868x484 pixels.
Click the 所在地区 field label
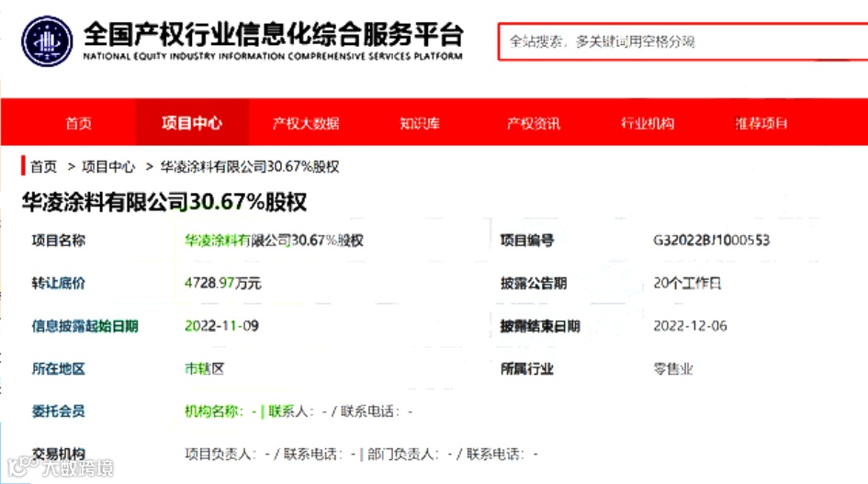pyautogui.click(x=59, y=369)
